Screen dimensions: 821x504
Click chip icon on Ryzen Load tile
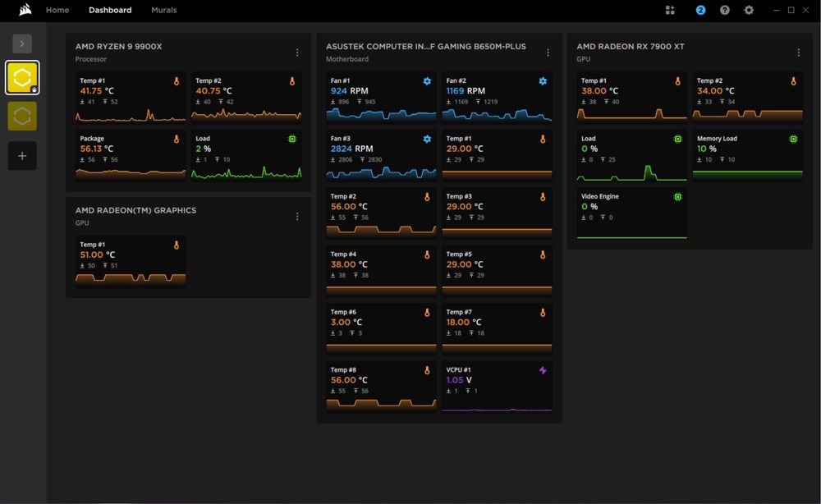click(292, 139)
